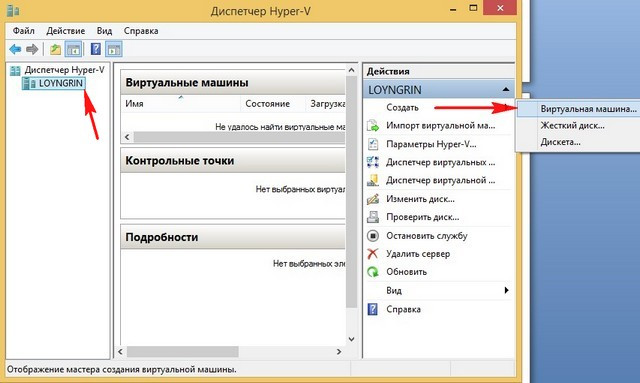Click the Изменить диск pencil icon
The width and height of the screenshot is (640, 383).
(x=373, y=199)
